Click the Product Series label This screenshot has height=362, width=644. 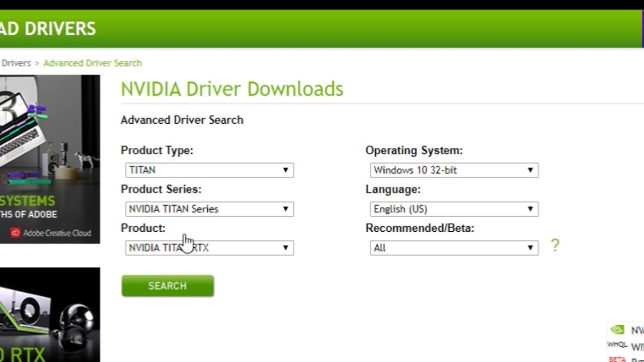pos(161,189)
